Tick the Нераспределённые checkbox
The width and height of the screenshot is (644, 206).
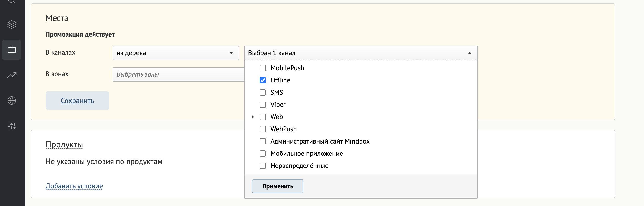coord(263,166)
